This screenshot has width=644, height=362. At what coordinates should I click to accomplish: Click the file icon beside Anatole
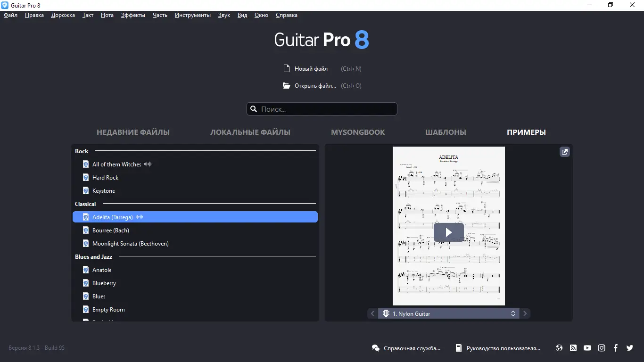coord(86,270)
